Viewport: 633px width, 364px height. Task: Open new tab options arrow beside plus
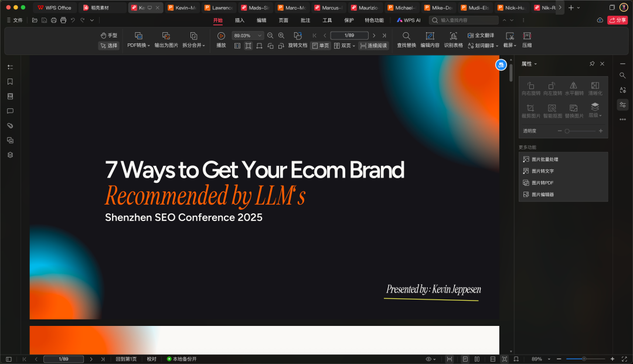578,8
